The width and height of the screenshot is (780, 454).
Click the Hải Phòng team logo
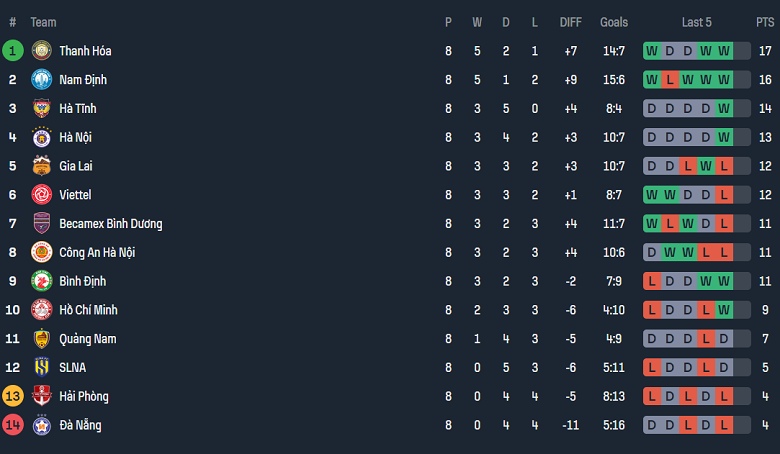42,396
